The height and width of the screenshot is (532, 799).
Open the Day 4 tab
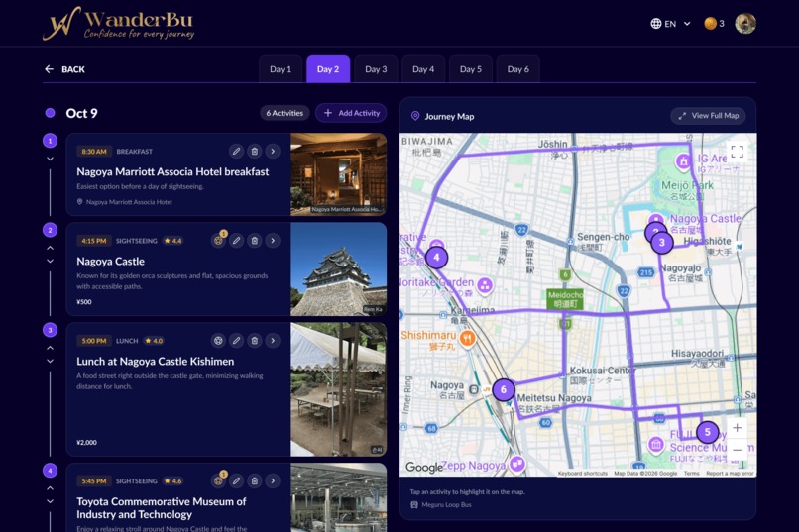(423, 69)
